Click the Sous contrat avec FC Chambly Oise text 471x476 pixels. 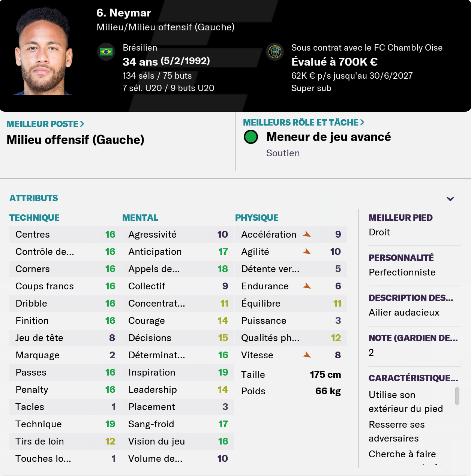click(x=367, y=48)
